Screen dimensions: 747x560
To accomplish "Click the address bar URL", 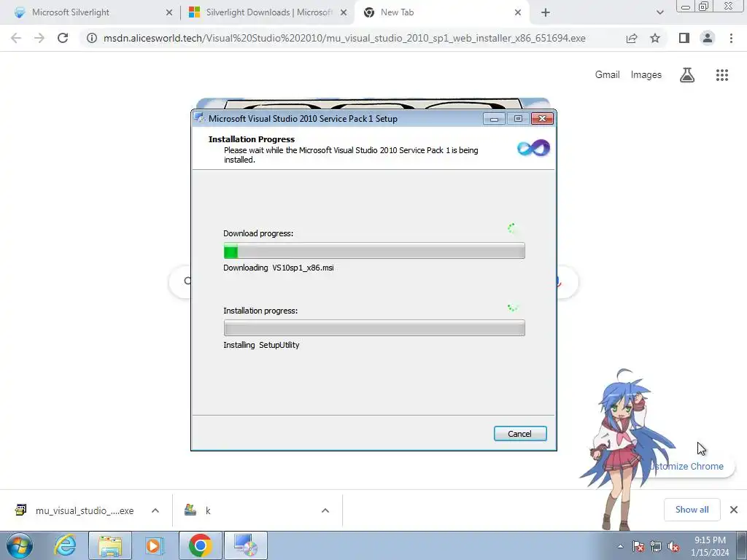I will click(344, 38).
